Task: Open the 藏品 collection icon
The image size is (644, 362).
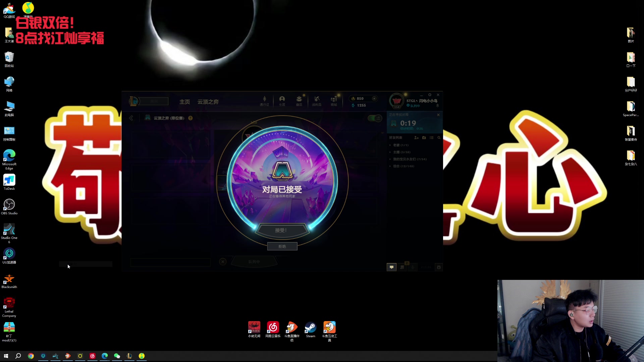Action: (x=299, y=101)
